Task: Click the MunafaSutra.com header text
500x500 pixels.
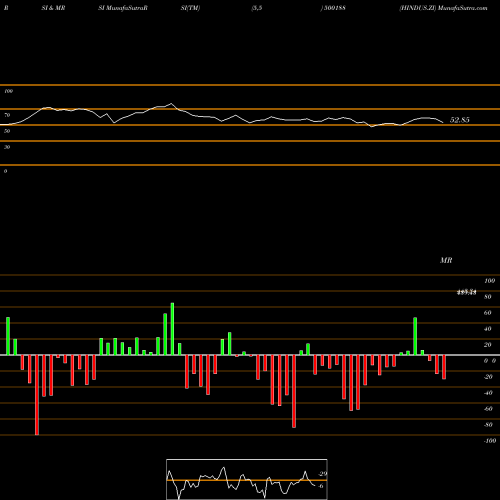Action: click(463, 8)
